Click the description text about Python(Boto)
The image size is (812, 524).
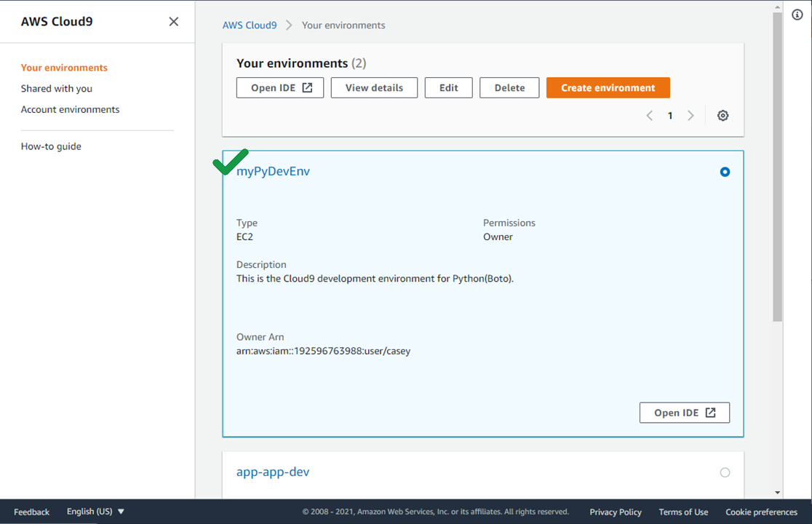click(x=375, y=279)
